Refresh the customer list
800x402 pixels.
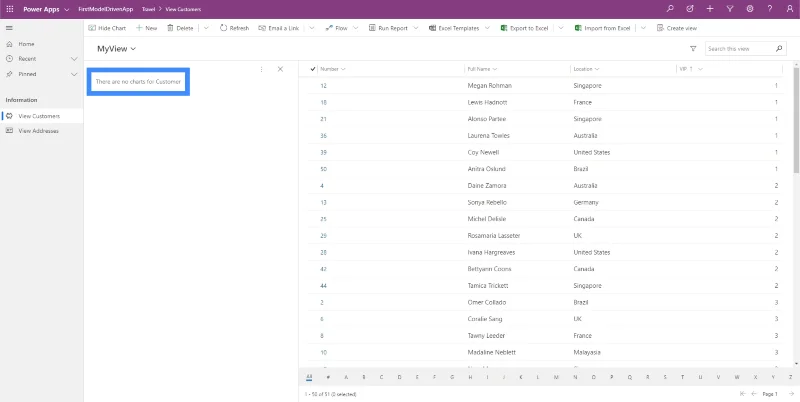[x=234, y=28]
